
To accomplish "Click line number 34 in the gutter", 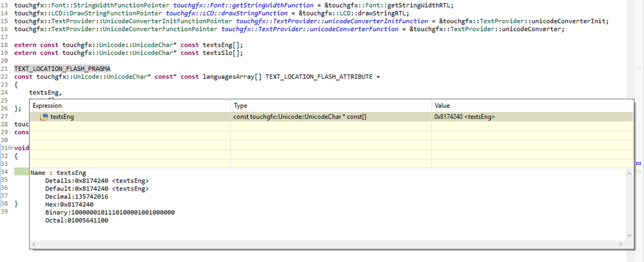I will coord(4,172).
